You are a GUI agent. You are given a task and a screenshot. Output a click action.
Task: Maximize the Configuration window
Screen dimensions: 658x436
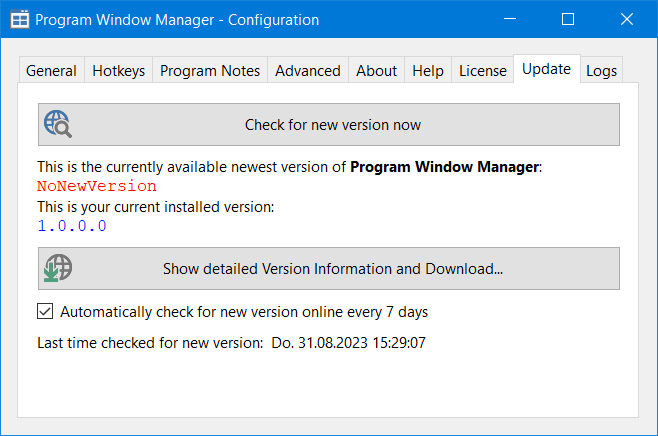pos(568,20)
